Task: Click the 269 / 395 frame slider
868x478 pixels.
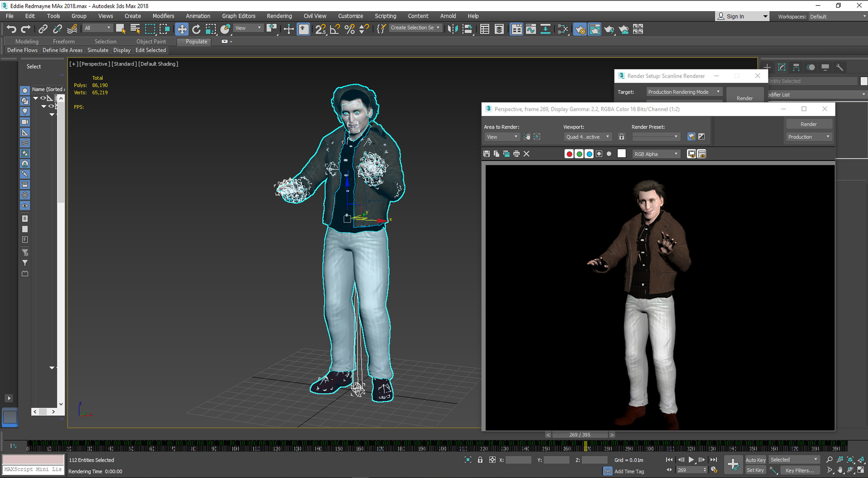Action: [579, 435]
